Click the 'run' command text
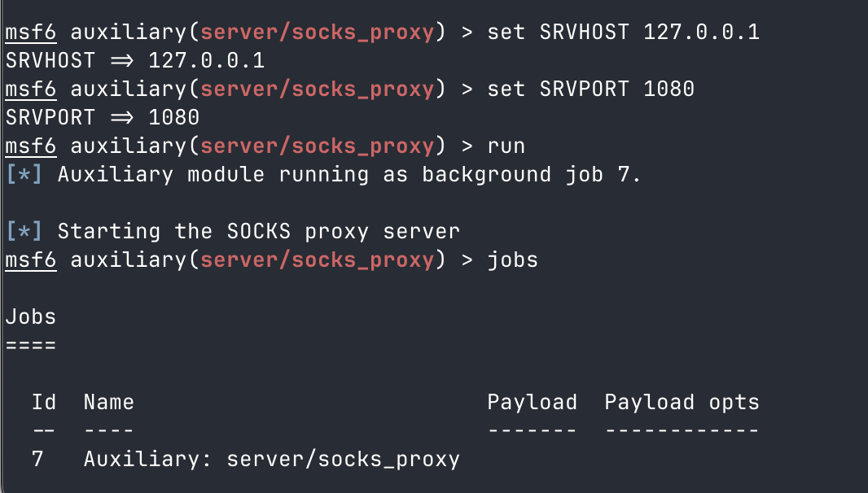868x493 pixels. pyautogui.click(x=506, y=146)
